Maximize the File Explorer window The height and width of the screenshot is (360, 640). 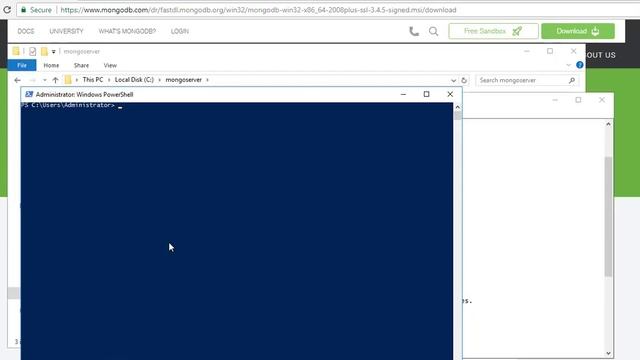550,51
